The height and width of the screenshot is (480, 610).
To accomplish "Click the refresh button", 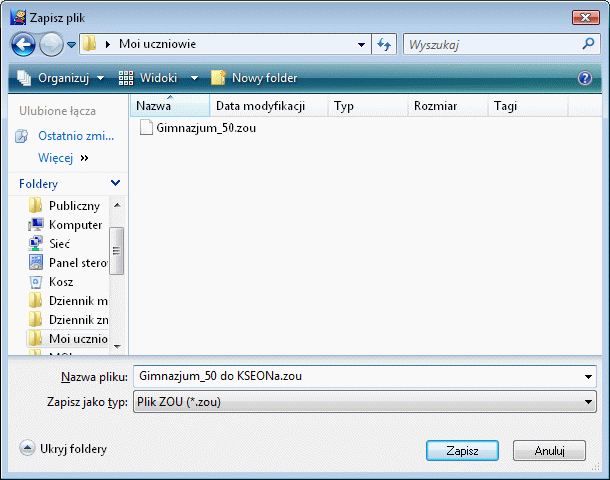I will coord(384,44).
